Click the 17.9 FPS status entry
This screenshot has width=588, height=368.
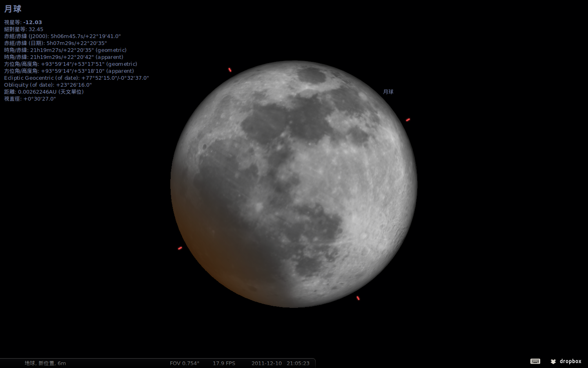[x=224, y=363]
